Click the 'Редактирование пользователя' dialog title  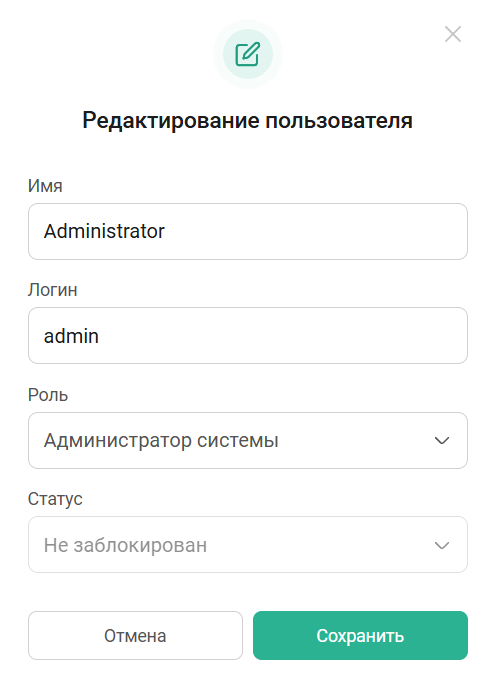pos(248,120)
